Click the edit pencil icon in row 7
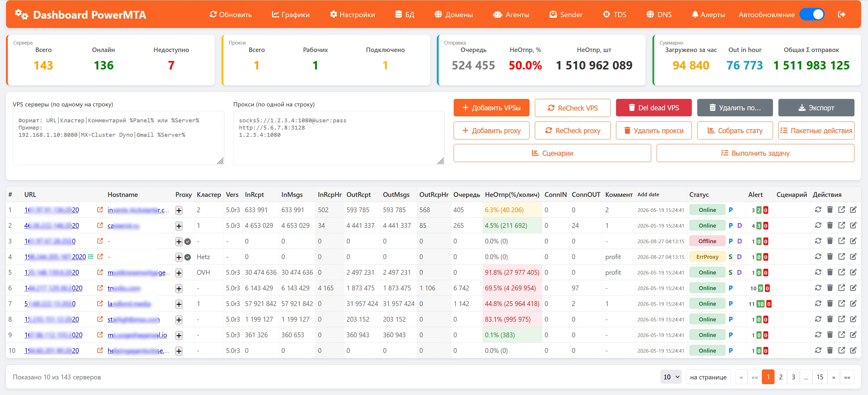 (x=853, y=303)
